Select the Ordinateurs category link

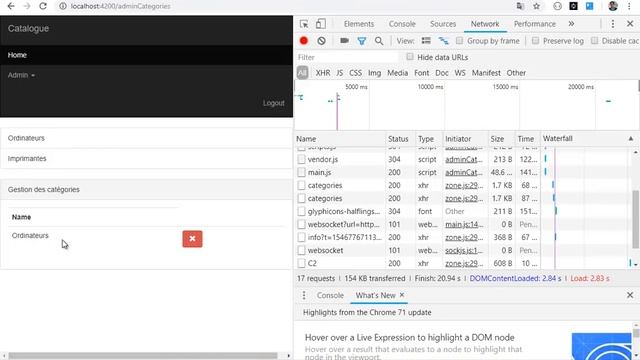tap(26, 138)
